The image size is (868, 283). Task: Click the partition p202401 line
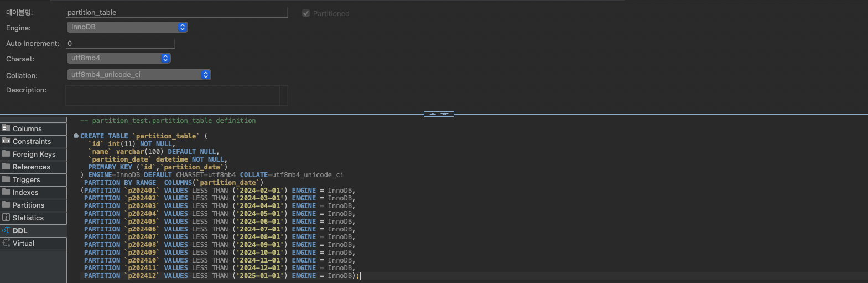click(218, 190)
